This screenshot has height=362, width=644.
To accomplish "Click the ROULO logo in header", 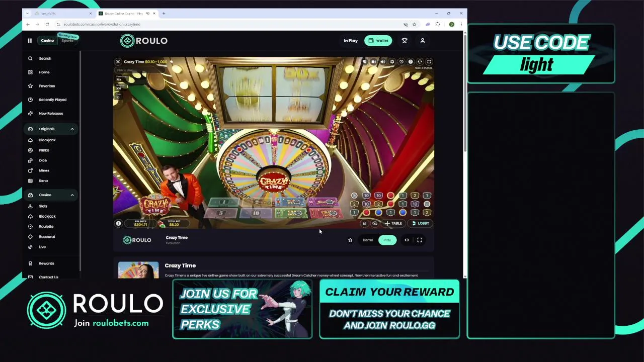I will tap(144, 41).
